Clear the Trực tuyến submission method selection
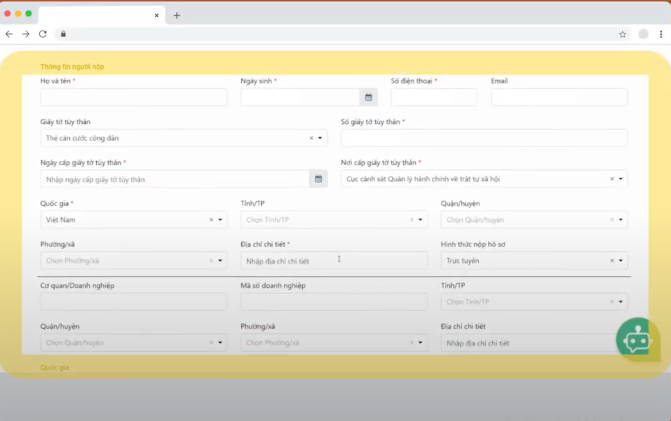 click(611, 261)
